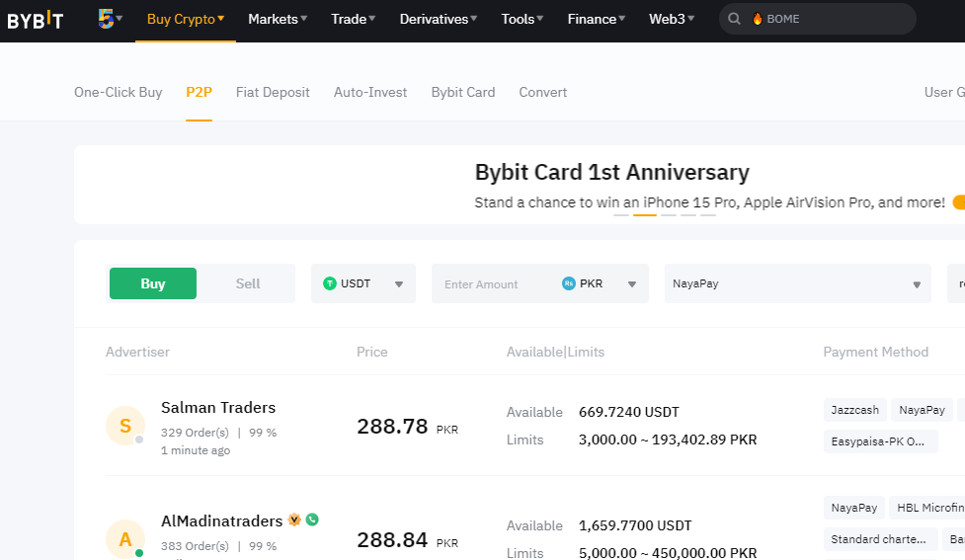Click AlMadinatraders green phone icon
Screen dimensions: 965x560
pyautogui.click(x=313, y=520)
